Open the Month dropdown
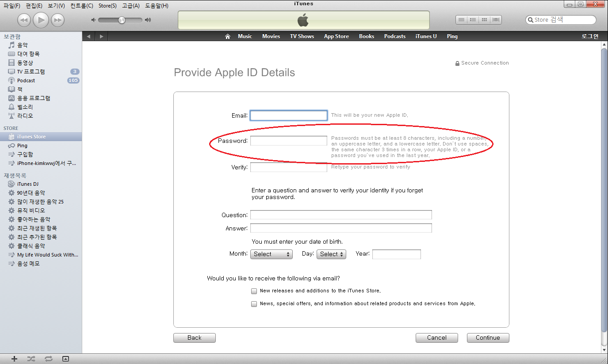Screen dimensions: 608x364 271,254
